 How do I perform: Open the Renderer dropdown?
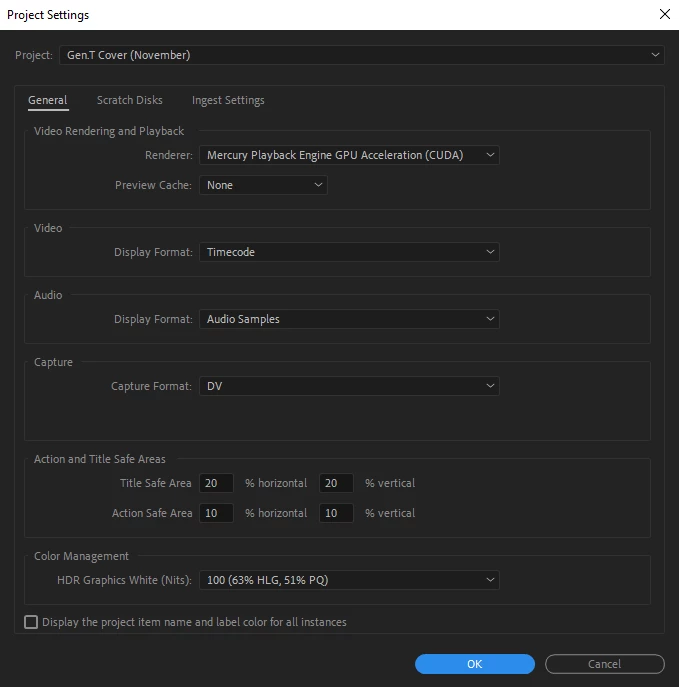(349, 155)
